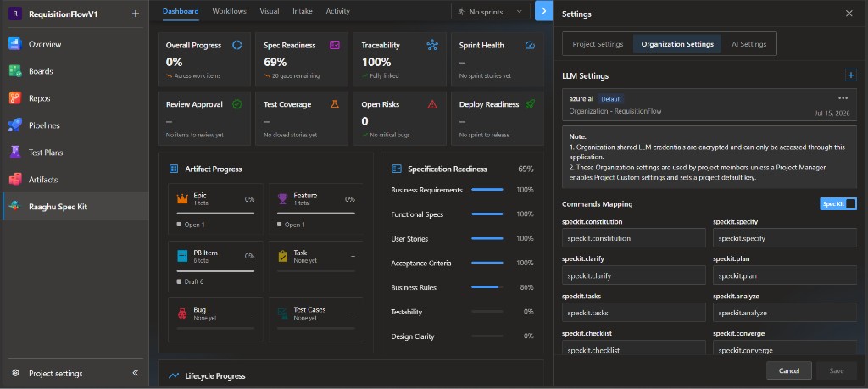The height and width of the screenshot is (389, 868).
Task: Edit the speckit.analyze input field
Action: pos(784,313)
